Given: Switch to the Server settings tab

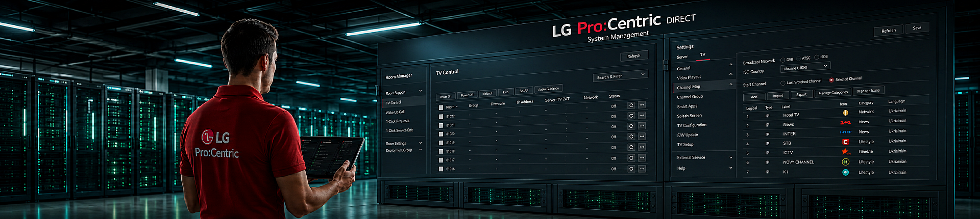Looking at the screenshot, I should click(682, 57).
